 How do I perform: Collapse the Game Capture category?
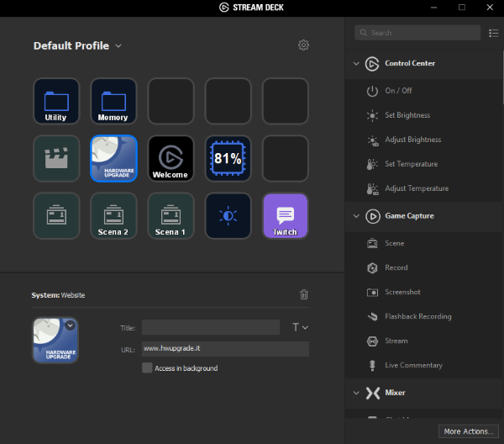pyautogui.click(x=356, y=216)
